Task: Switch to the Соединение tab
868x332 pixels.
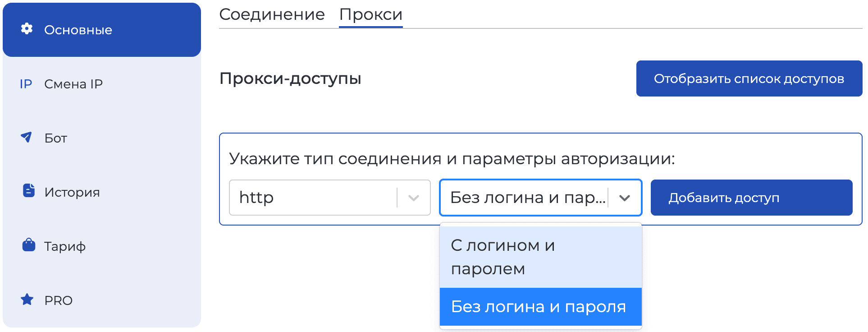Action: [272, 14]
